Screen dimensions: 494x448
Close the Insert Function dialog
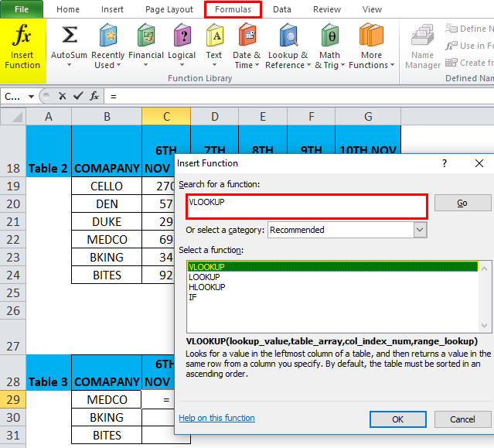(x=479, y=163)
